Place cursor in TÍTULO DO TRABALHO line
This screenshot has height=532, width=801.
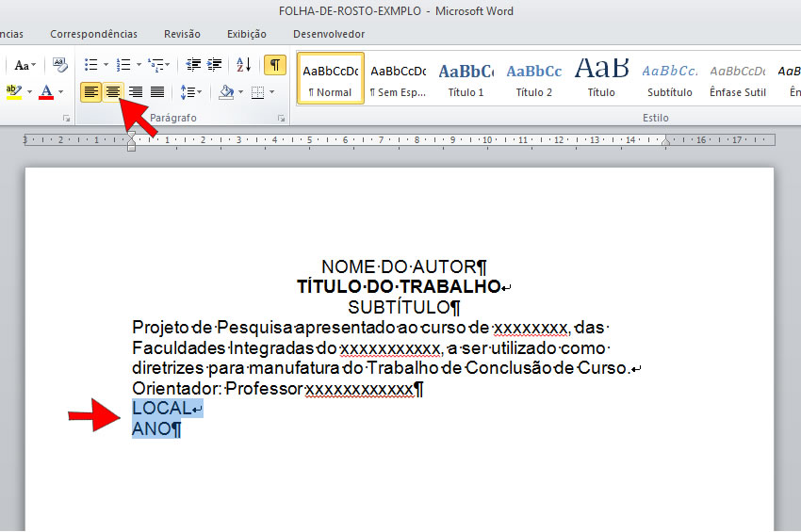click(x=403, y=286)
